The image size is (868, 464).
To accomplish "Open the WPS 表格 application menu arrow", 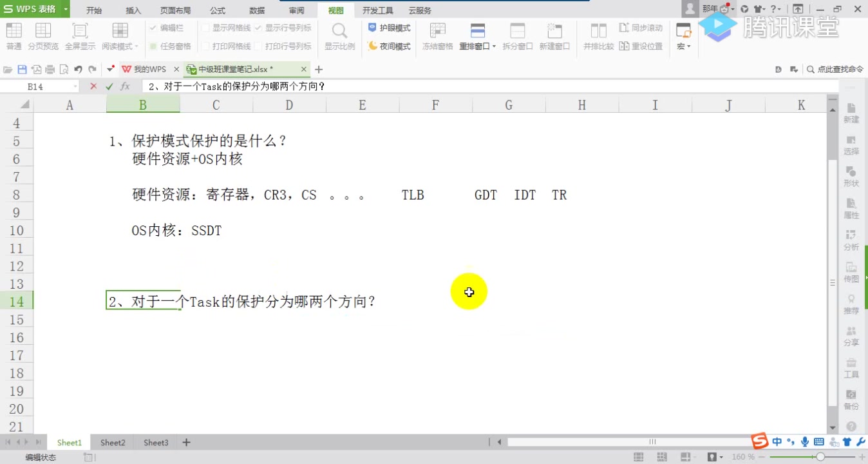I will tap(66, 10).
